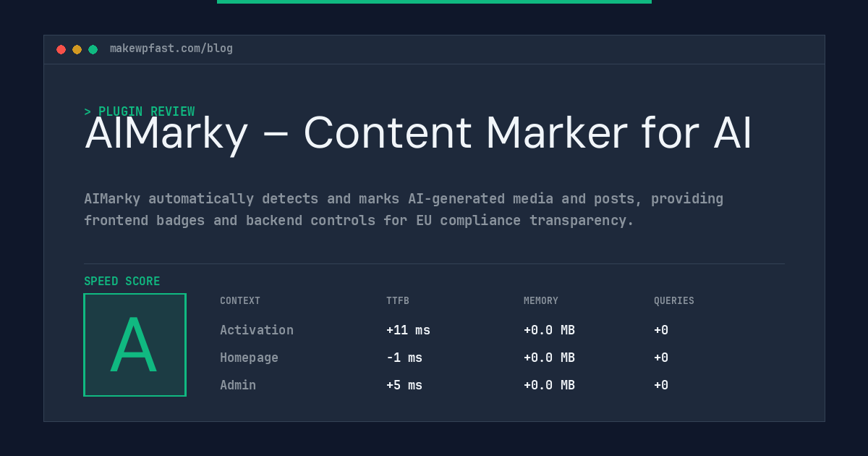Click the red window dot
Viewport: 868px width, 456px height.
(61, 49)
